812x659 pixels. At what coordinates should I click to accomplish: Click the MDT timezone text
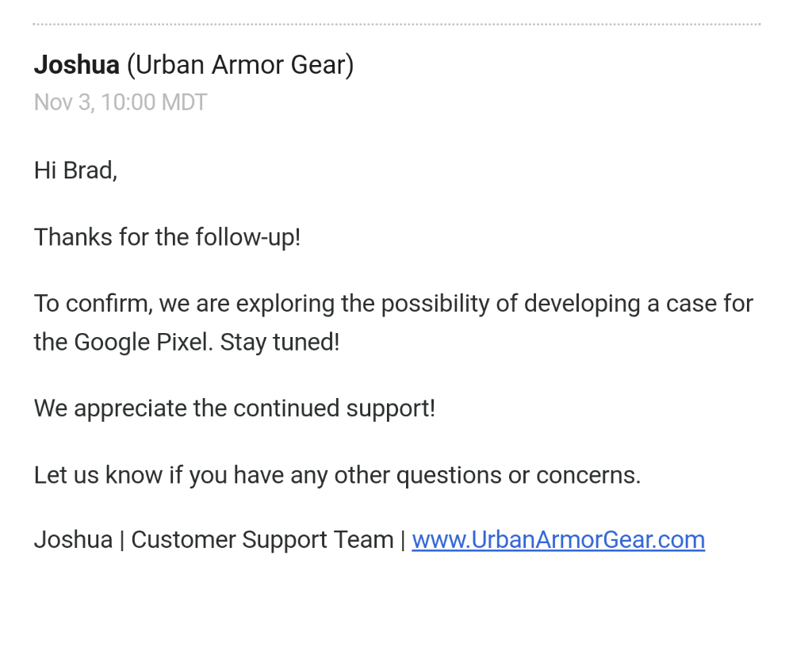tap(184, 102)
